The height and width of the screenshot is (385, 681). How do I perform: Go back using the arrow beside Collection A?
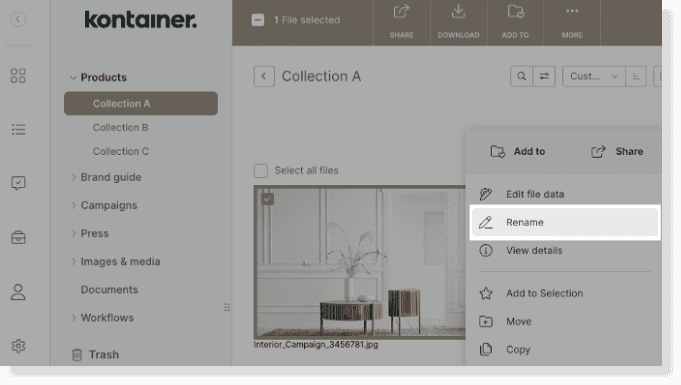point(264,76)
